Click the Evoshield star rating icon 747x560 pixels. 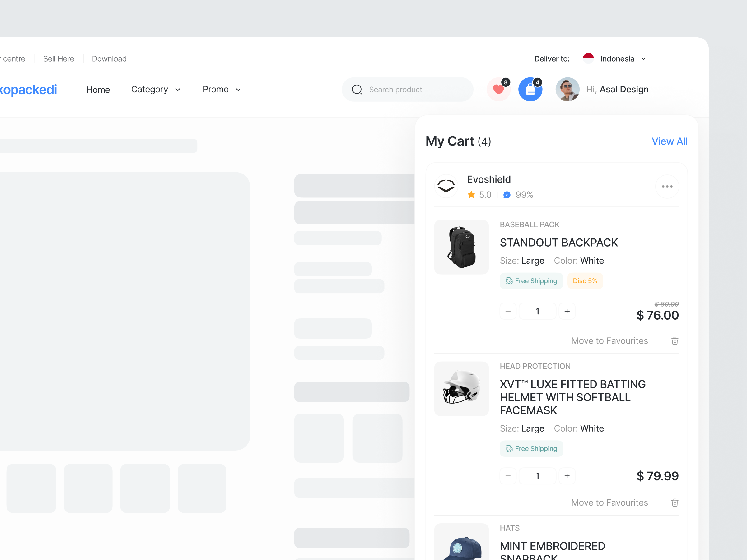click(471, 195)
